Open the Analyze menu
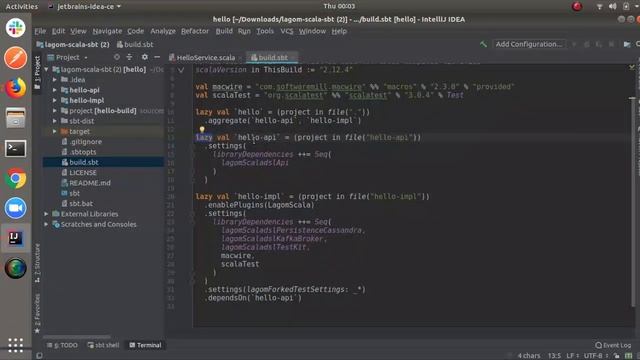The image size is (640, 360). pos(162,31)
